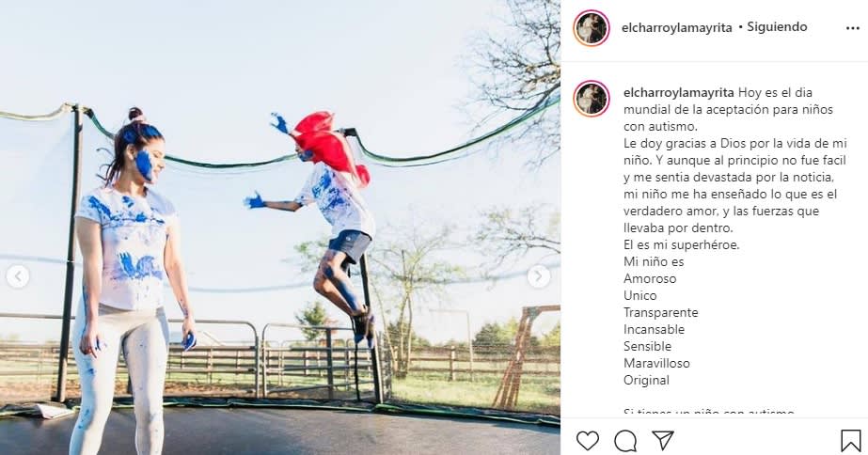Click the caption text 'Hoy es el dia'
Viewport: 868px width, 455px height.
point(775,92)
